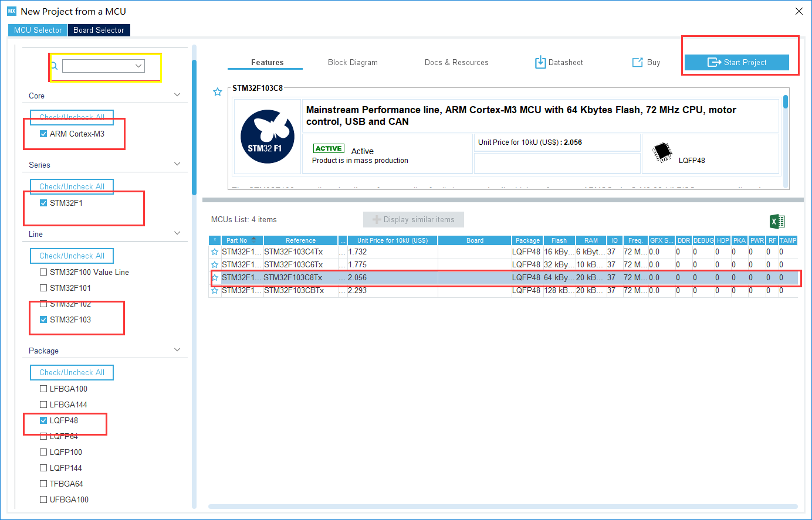Check the STM32F100 Value Line checkbox
The image size is (812, 520).
tap(43, 272)
